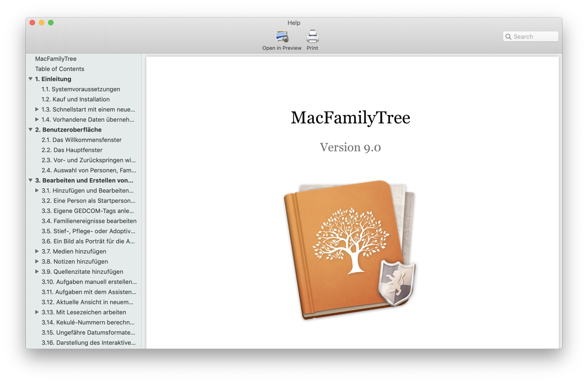Close the Help window with red button
This screenshot has height=383, width=588.
click(x=32, y=23)
